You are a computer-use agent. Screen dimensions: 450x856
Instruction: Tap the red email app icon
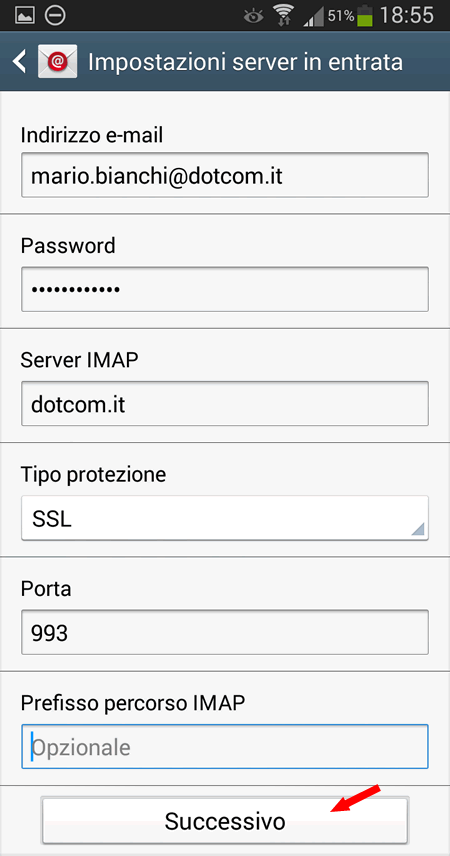(x=57, y=62)
